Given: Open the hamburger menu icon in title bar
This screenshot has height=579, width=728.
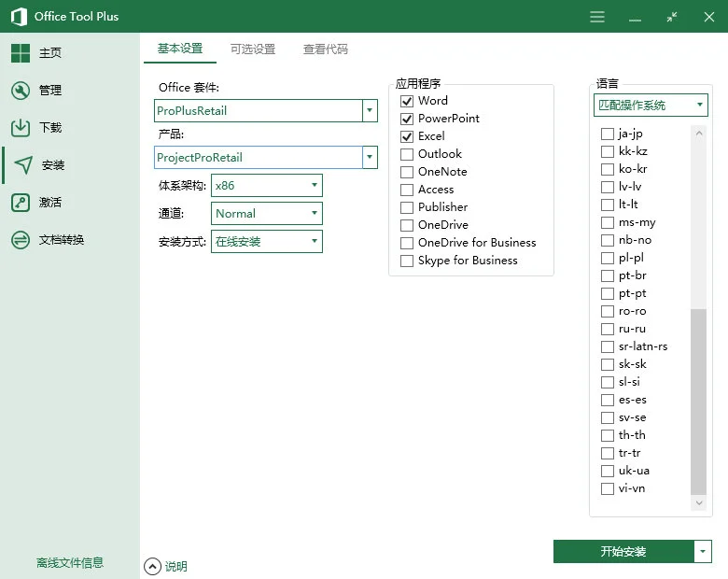Looking at the screenshot, I should (597, 17).
